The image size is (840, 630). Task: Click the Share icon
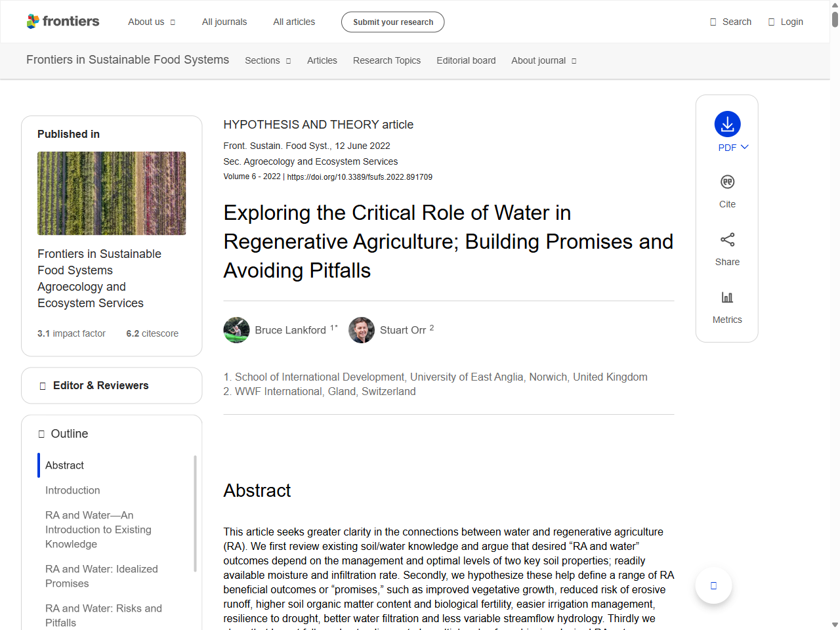click(727, 240)
